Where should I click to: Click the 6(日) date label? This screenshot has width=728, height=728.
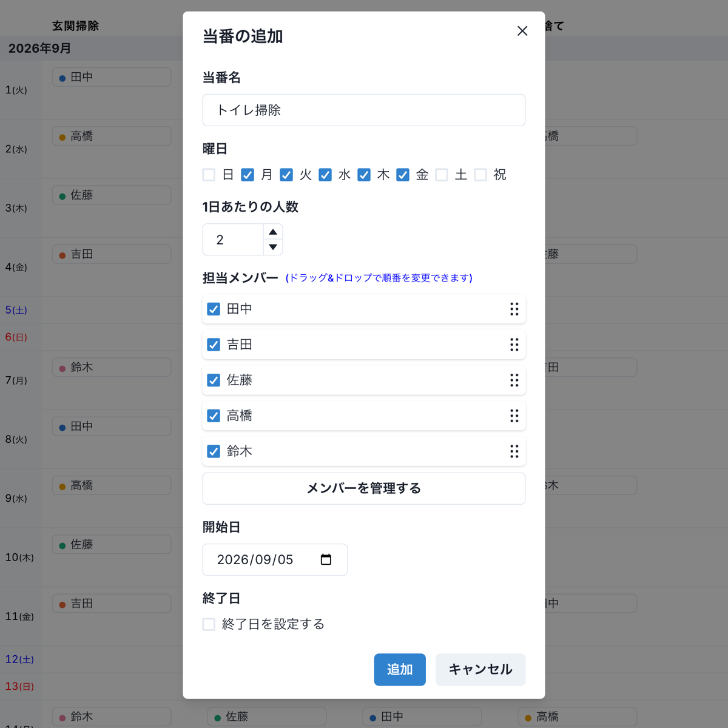[x=16, y=337]
